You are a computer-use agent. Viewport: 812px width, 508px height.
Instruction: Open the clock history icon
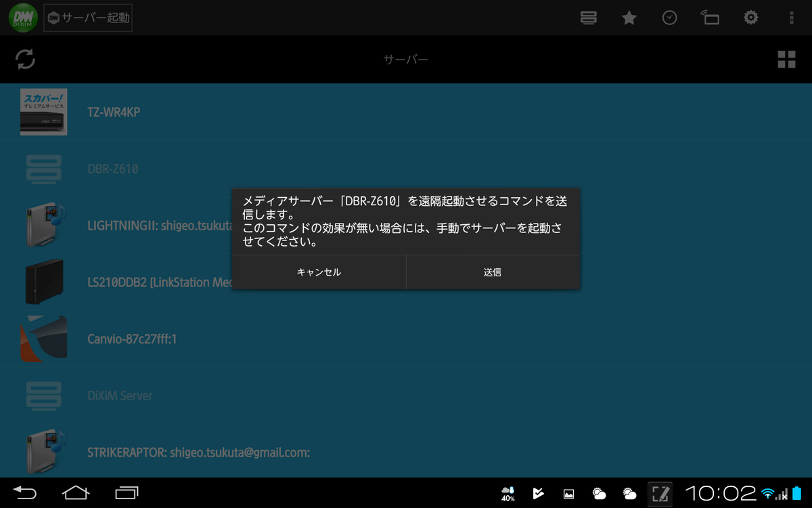669,18
